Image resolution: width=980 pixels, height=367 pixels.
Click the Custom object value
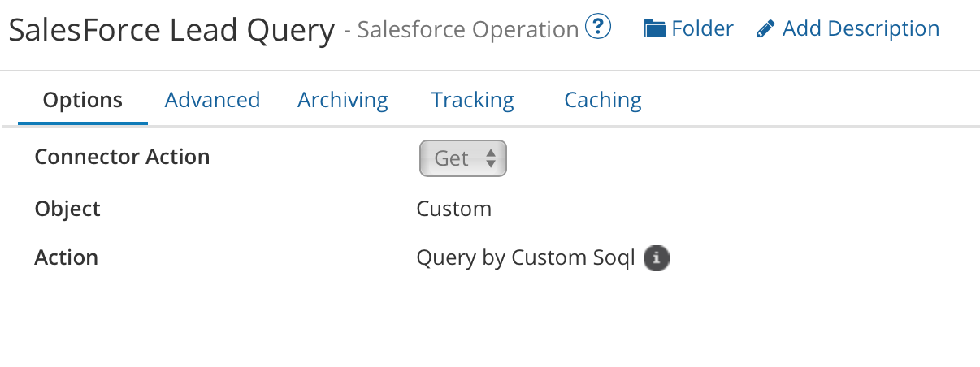click(x=453, y=209)
